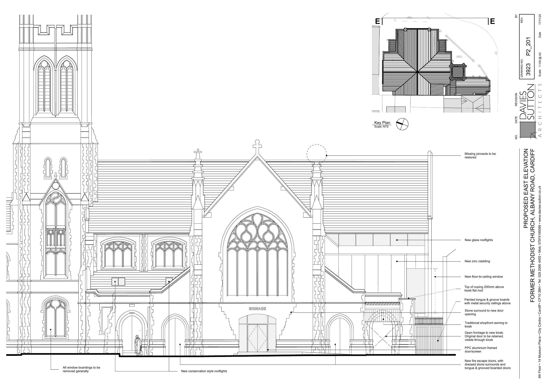This screenshot has width=554, height=392.
Task: Click the grey square Davies Sutton logo
Action: 528,130
